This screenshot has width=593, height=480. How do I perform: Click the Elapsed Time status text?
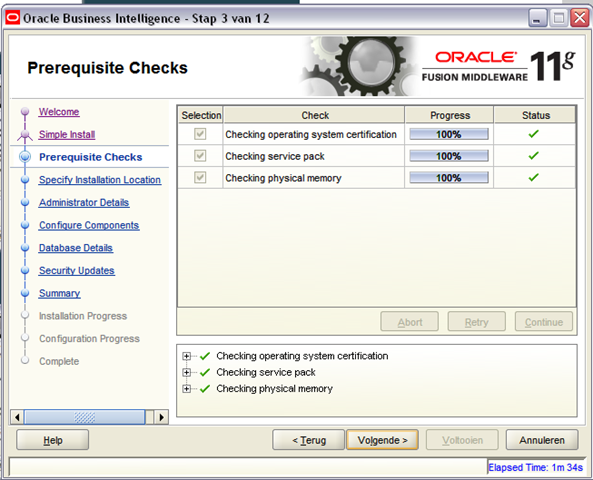[535, 468]
